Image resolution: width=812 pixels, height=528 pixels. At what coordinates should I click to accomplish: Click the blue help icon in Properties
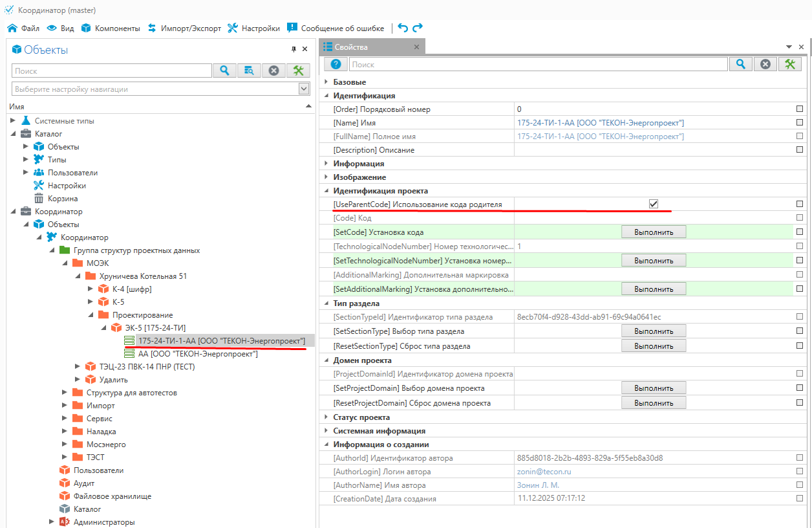coord(336,64)
